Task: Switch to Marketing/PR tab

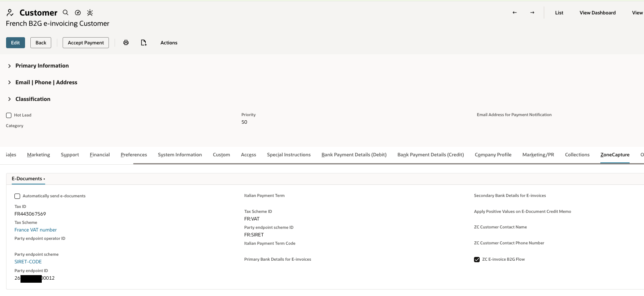Action: coord(538,155)
